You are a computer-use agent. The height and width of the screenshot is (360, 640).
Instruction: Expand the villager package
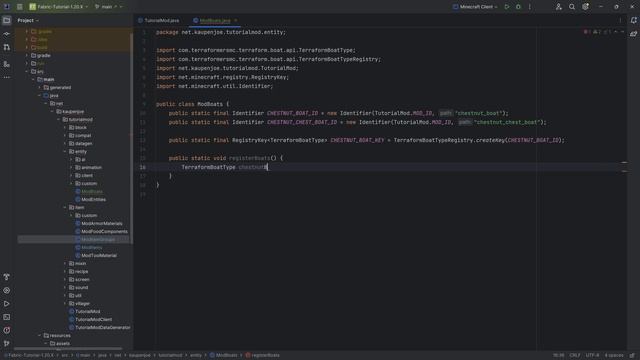(65, 303)
